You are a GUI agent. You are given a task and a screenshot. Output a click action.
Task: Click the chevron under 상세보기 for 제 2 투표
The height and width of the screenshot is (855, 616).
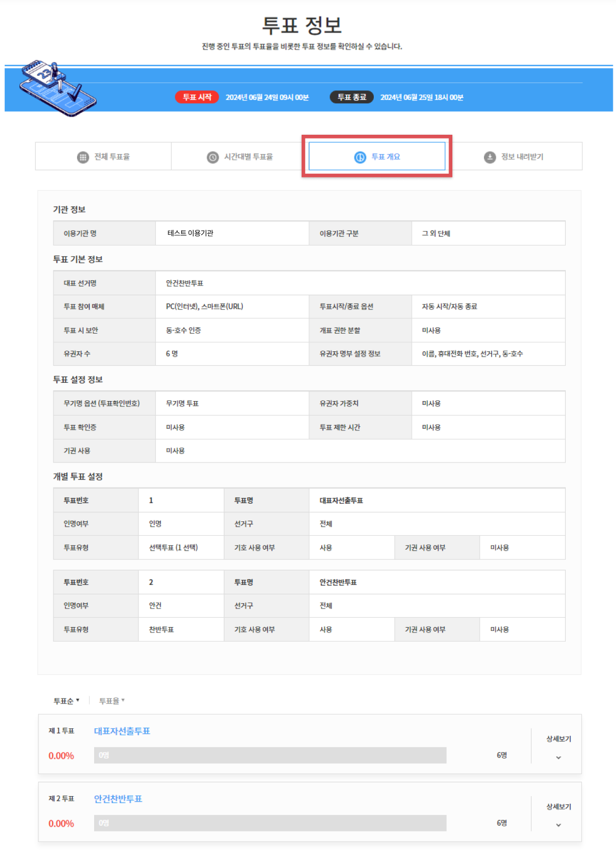[x=558, y=825]
